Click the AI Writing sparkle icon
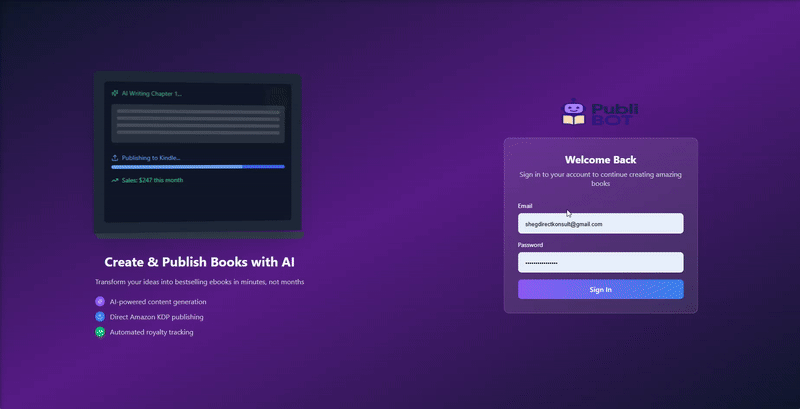The image size is (800, 409). pos(115,93)
